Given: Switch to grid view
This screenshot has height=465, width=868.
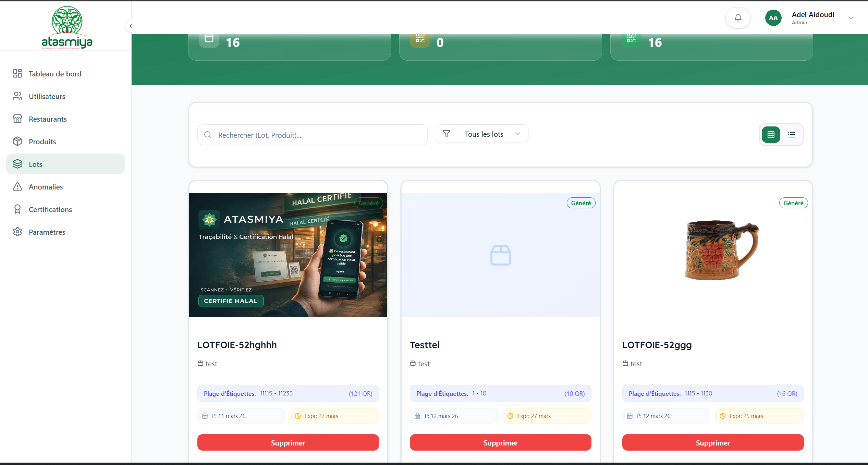Looking at the screenshot, I should coord(771,135).
